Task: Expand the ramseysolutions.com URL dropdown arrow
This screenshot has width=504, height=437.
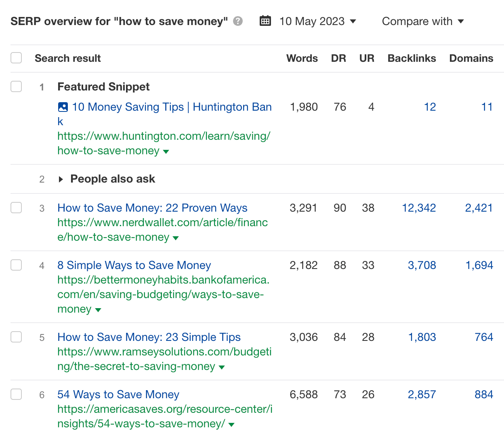Action: [x=222, y=368]
